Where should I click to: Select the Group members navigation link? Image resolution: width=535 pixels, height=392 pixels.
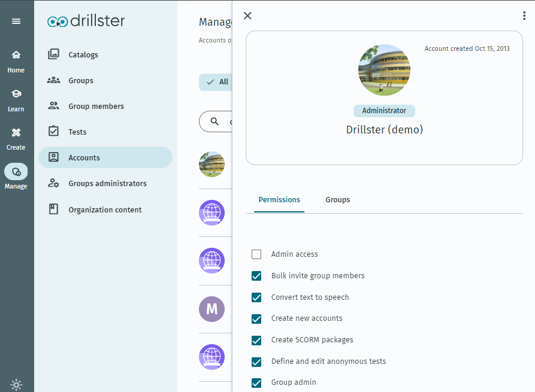[53, 105]
